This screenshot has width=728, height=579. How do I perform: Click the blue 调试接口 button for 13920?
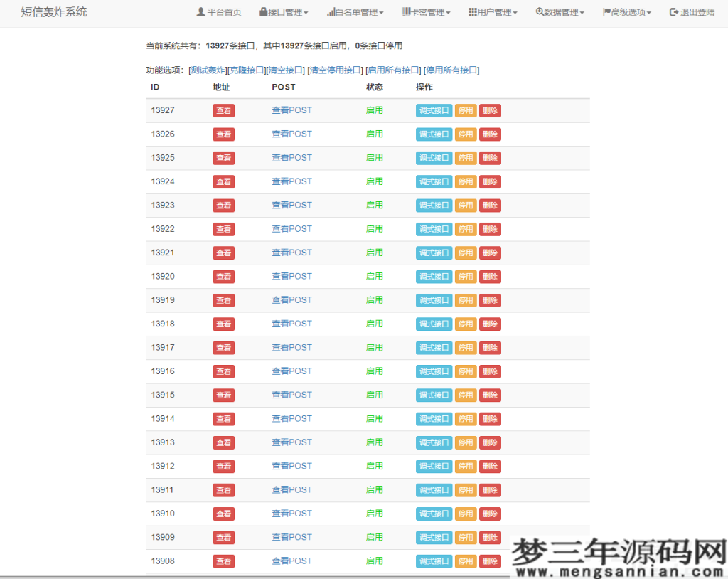pos(434,276)
